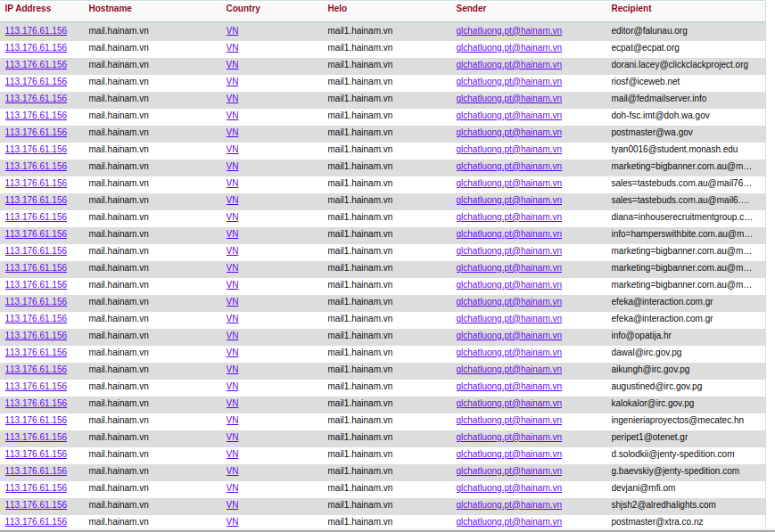Open VN link in shjsh2@alredhalights.com row
The height and width of the screenshot is (532, 775).
232,505
